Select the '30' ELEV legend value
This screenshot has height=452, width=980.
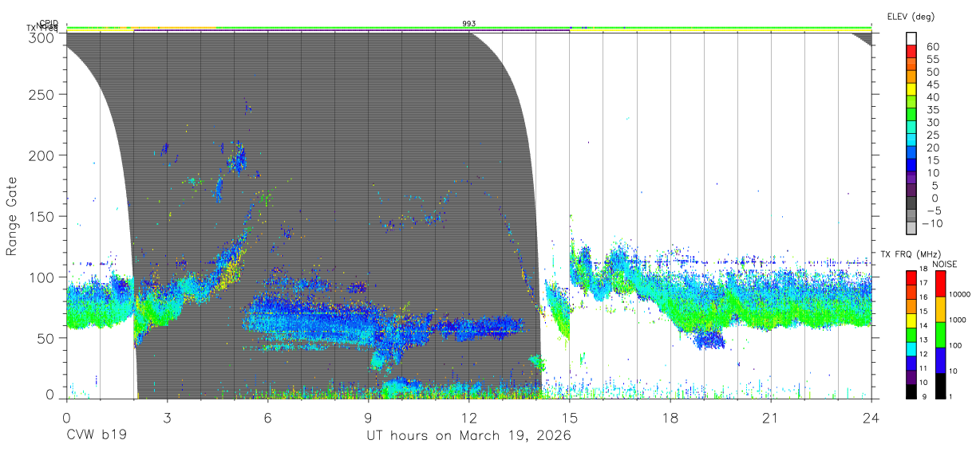[932, 122]
